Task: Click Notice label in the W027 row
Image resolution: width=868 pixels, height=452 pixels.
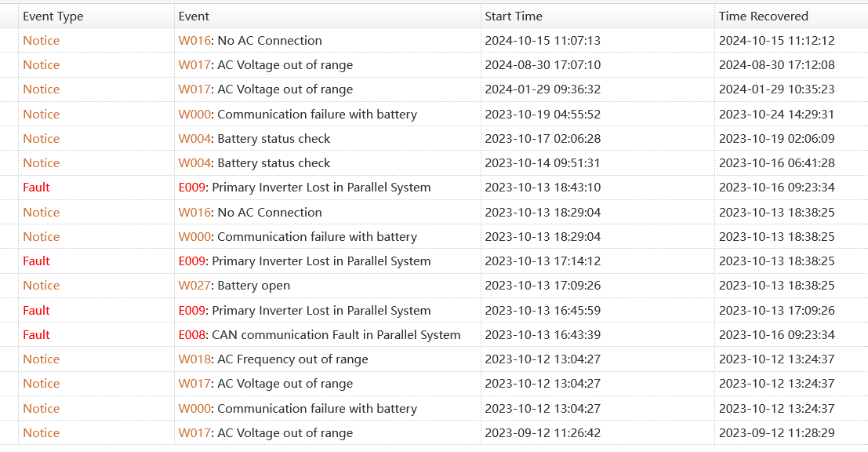Action: pyautogui.click(x=41, y=286)
